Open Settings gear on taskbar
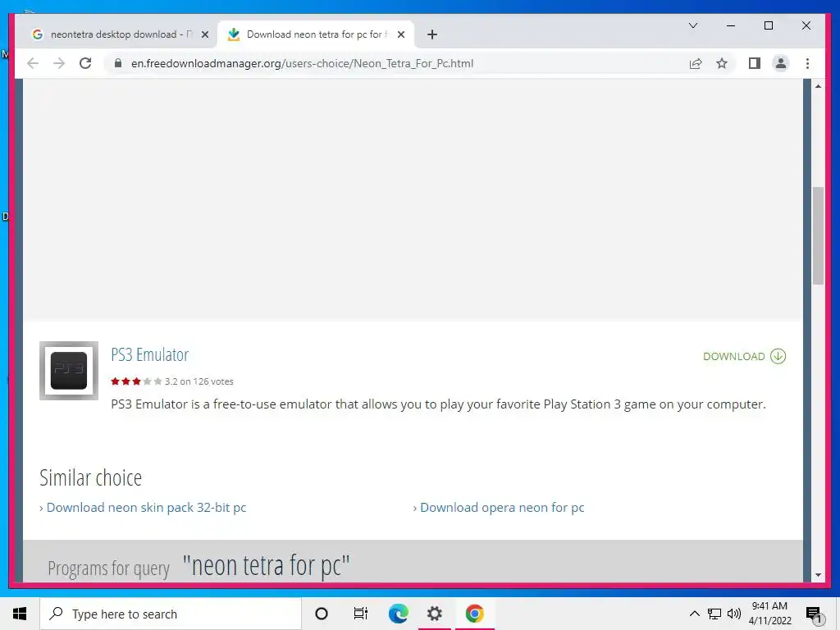The height and width of the screenshot is (630, 840). point(435,614)
